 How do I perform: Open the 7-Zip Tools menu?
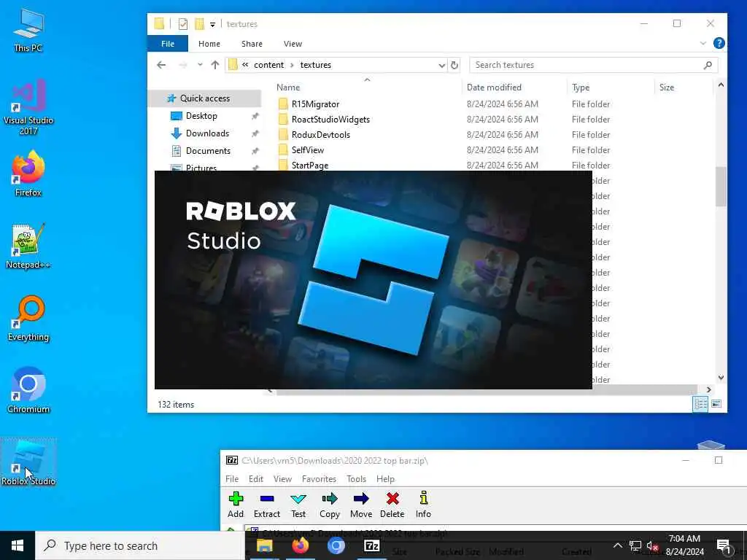point(356,478)
